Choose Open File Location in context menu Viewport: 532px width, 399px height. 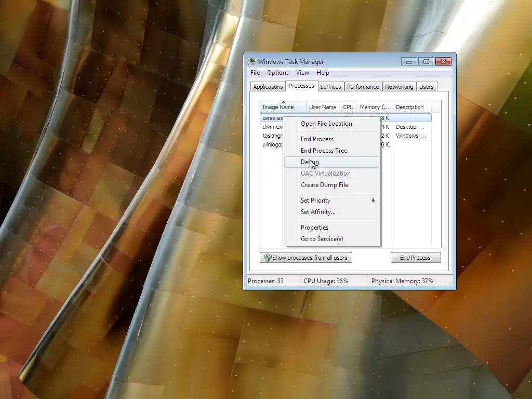pos(332,124)
